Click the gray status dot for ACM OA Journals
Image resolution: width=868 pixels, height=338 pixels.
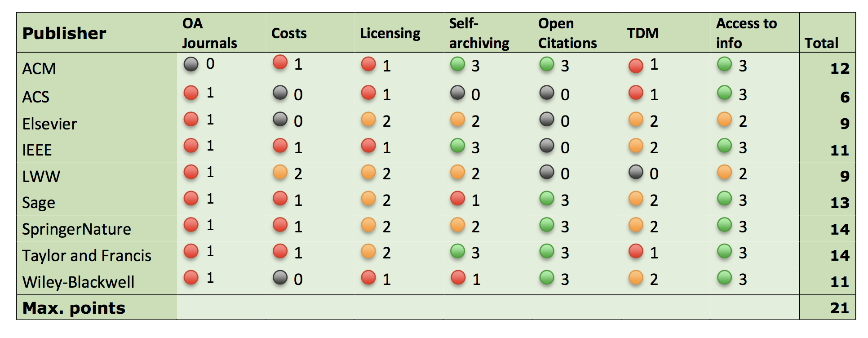coord(191,64)
